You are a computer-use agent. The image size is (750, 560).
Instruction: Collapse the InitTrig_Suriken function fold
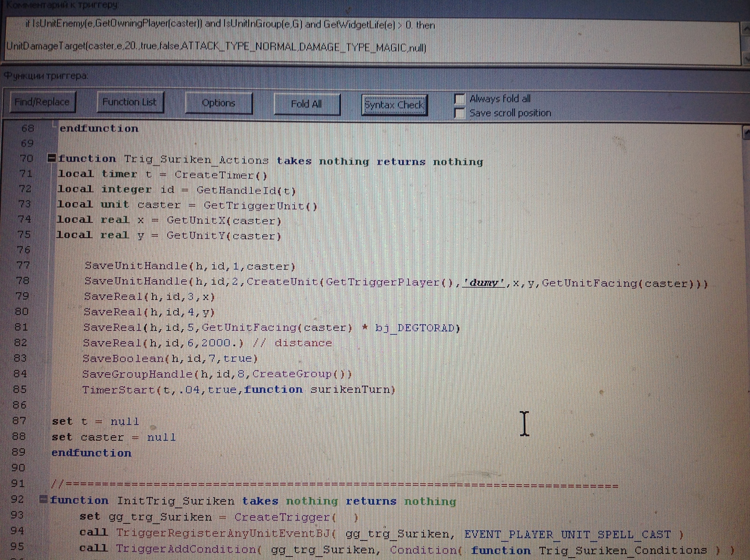pos(43,499)
